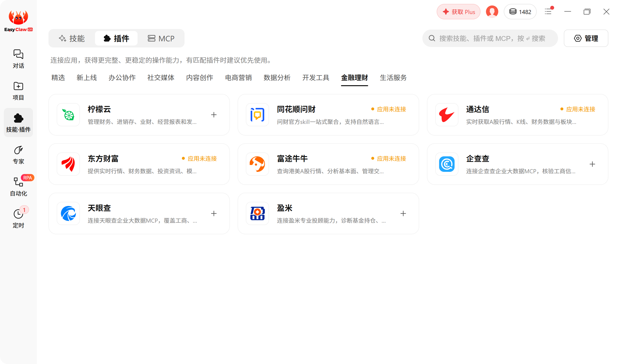
Task: Click the 通达信 red logo icon
Action: click(x=447, y=115)
